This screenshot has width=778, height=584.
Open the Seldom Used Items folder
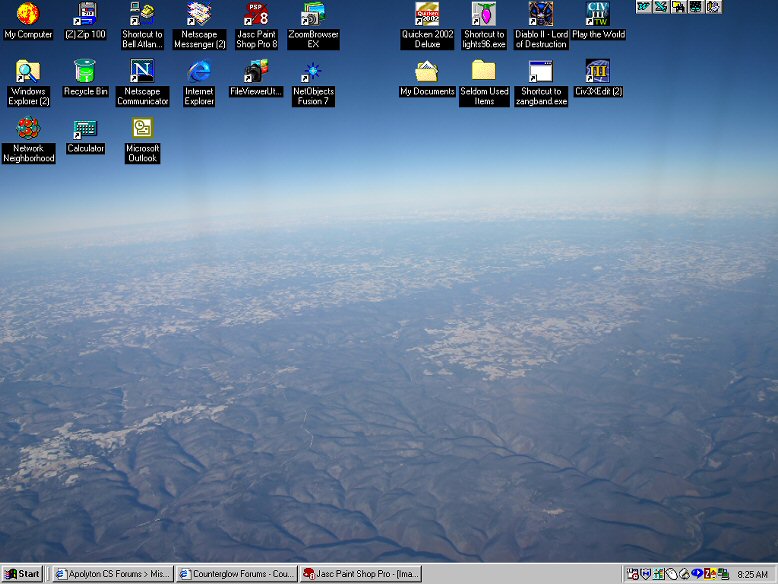pos(484,71)
